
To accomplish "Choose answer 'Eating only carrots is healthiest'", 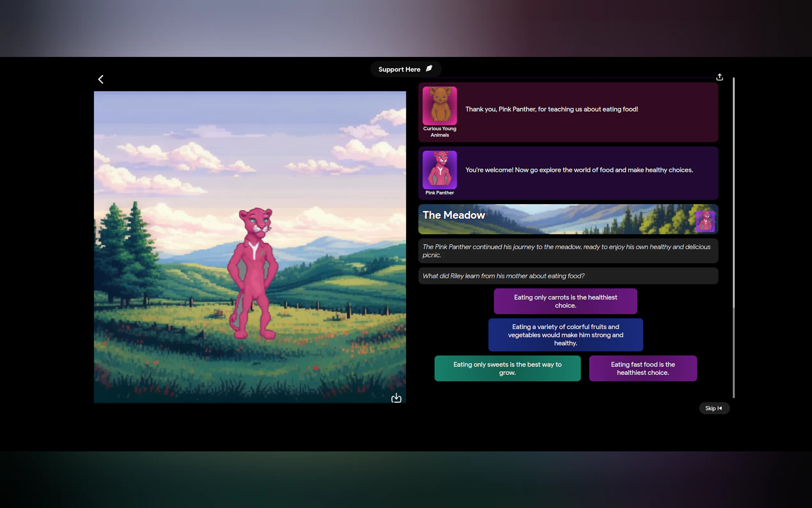I will tap(565, 301).
